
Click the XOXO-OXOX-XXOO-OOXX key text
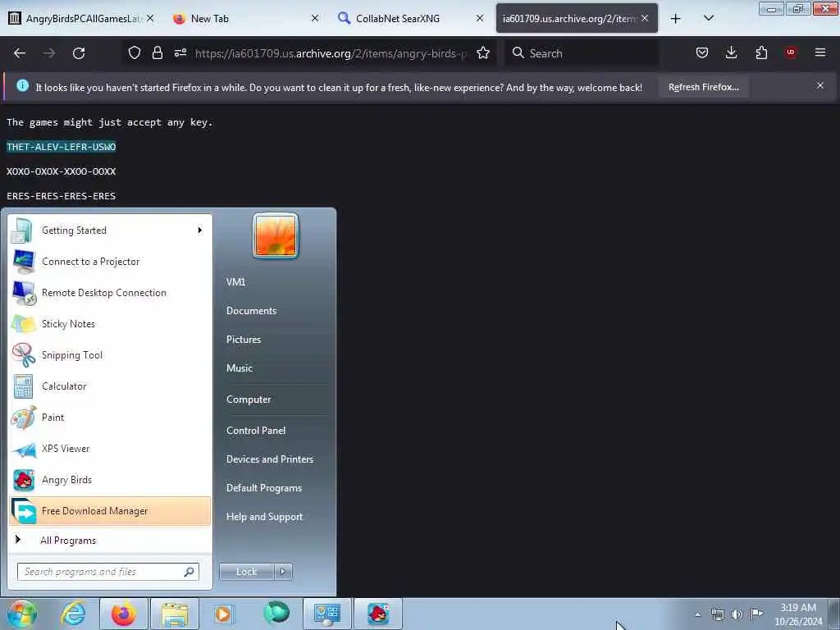click(61, 171)
